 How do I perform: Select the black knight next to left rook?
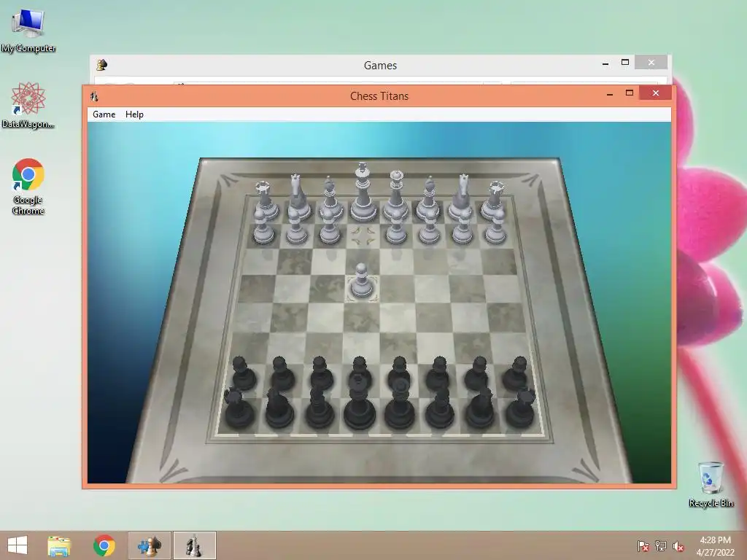tap(279, 407)
